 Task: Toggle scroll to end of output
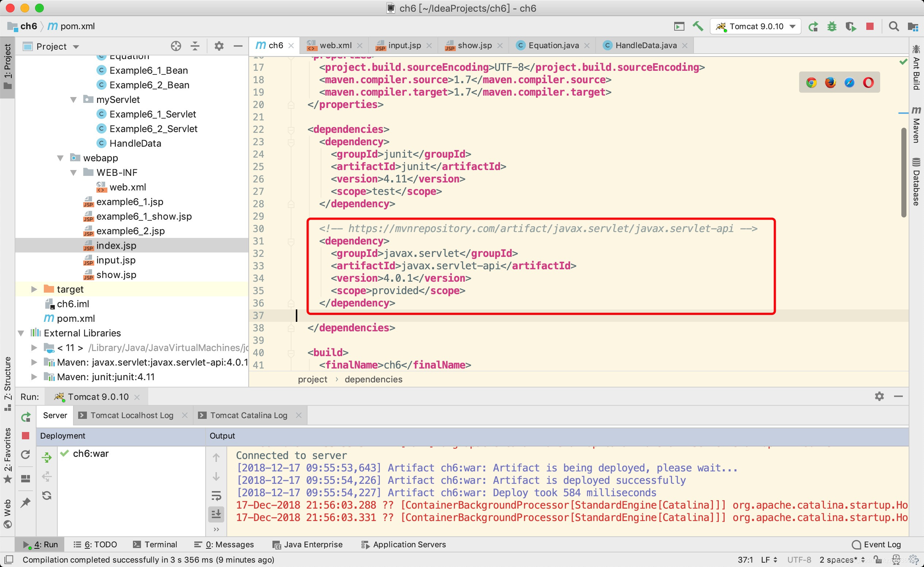(216, 514)
